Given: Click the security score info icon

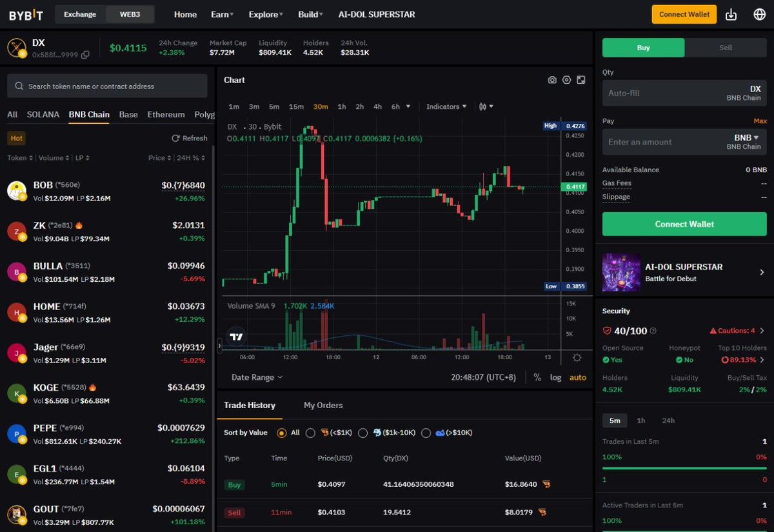Looking at the screenshot, I should pyautogui.click(x=653, y=331).
